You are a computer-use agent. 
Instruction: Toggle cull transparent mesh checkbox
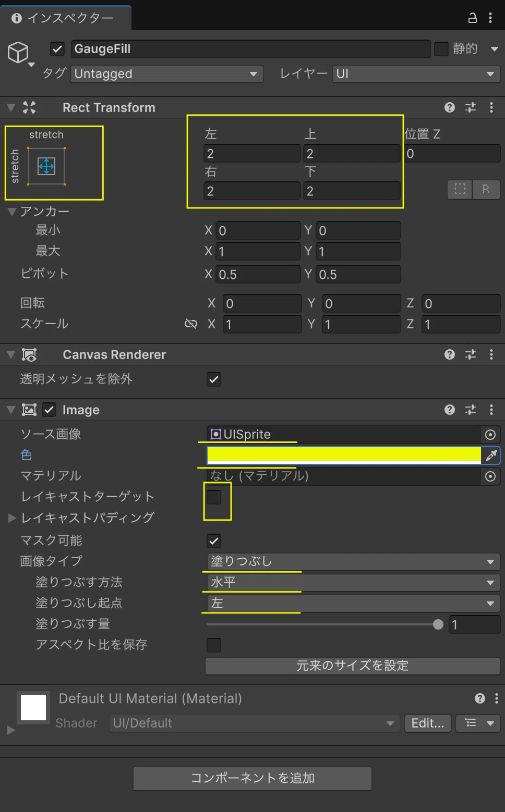click(x=214, y=379)
